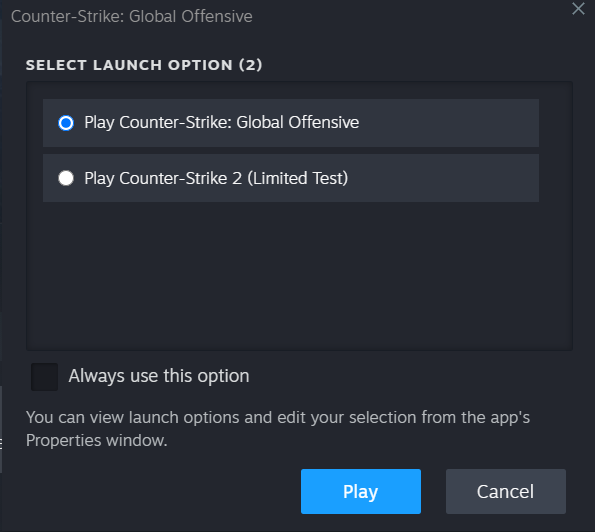Launch the game with the blue Play button
The image size is (595, 532).
click(360, 491)
